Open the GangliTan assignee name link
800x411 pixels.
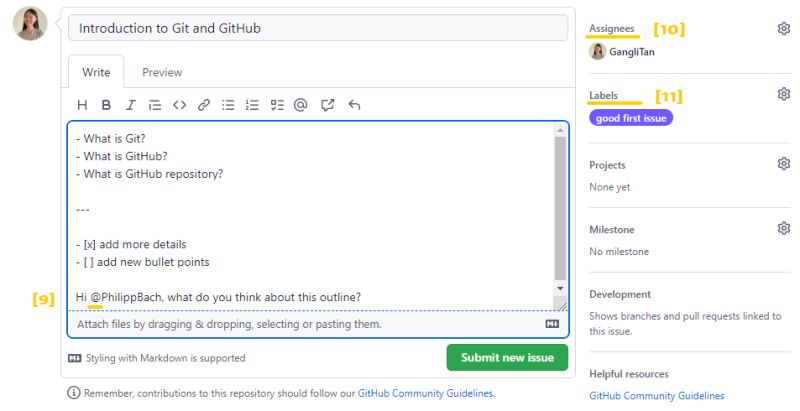(x=632, y=52)
